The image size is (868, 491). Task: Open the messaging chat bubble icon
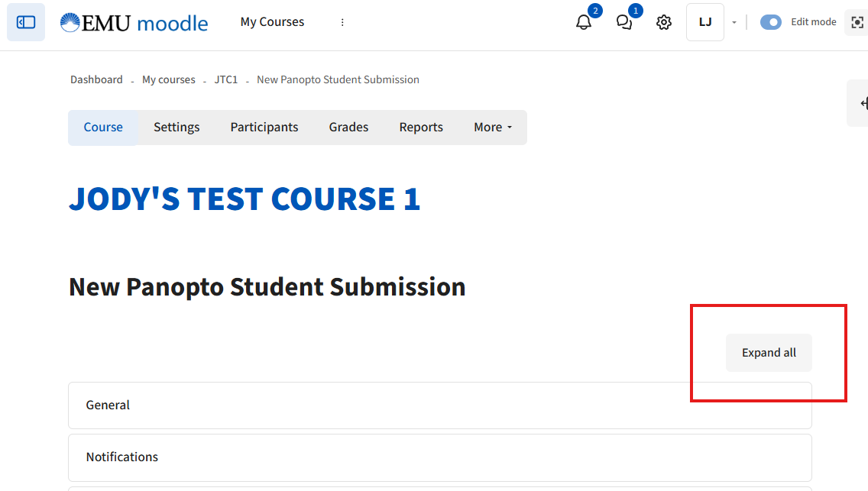(x=624, y=22)
